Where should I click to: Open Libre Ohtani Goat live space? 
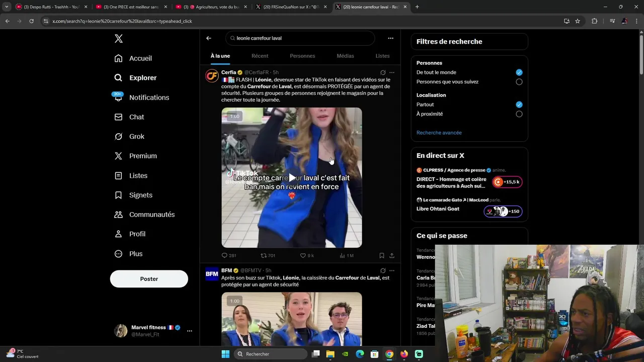[x=438, y=209]
